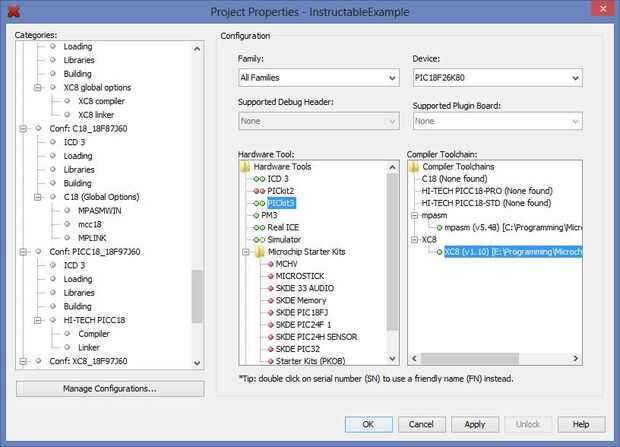Collapse Microchip Starter Kits node
This screenshot has height=447, width=620.
(246, 252)
